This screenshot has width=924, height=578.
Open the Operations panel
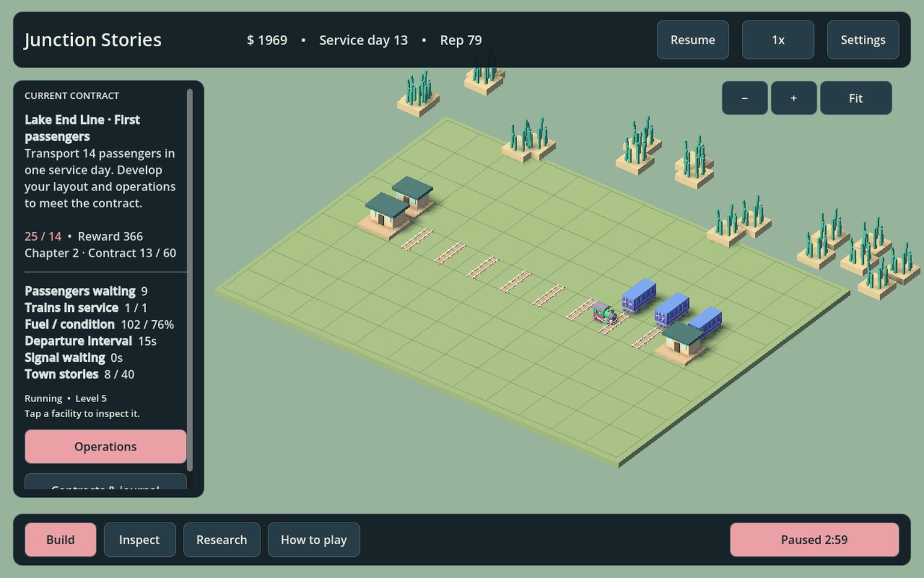(105, 446)
